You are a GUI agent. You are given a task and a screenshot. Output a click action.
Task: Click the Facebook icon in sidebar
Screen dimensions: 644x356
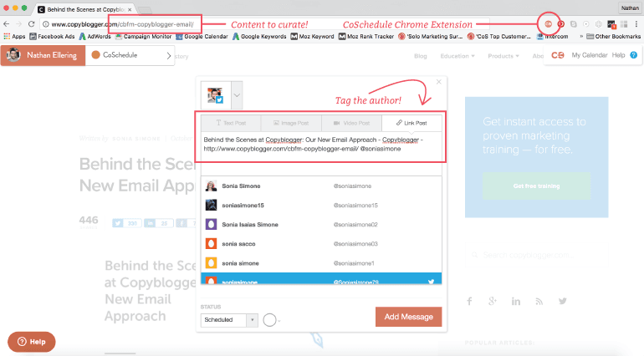click(469, 302)
